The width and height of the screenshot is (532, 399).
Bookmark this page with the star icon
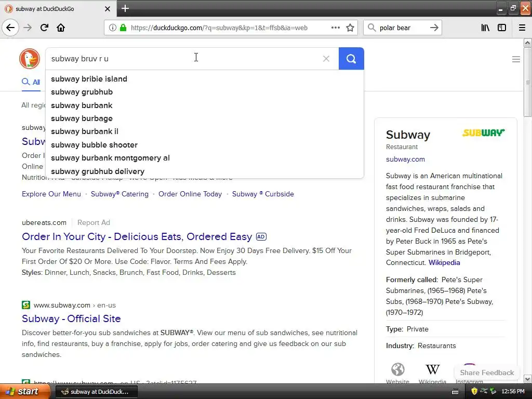point(350,28)
